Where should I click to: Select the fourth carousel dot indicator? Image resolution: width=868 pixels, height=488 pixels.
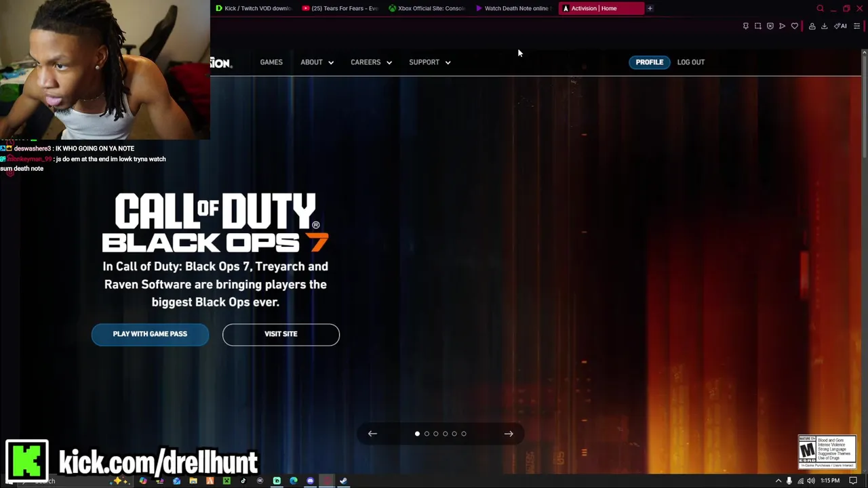pyautogui.click(x=446, y=434)
